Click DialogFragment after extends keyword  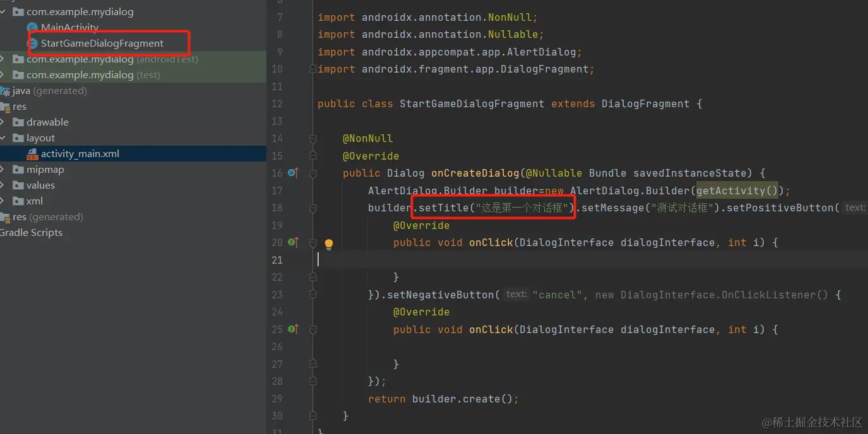[645, 103]
